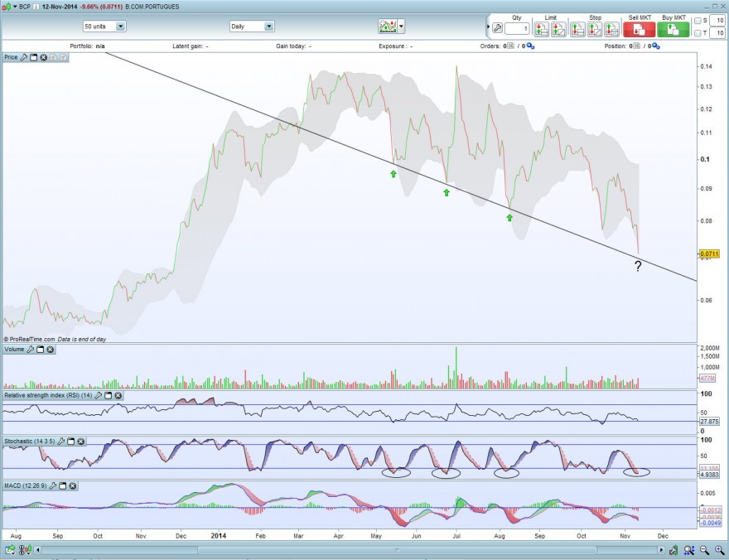Open MACD indicator settings wrench
This screenshot has width=729, height=560.
pos(52,485)
